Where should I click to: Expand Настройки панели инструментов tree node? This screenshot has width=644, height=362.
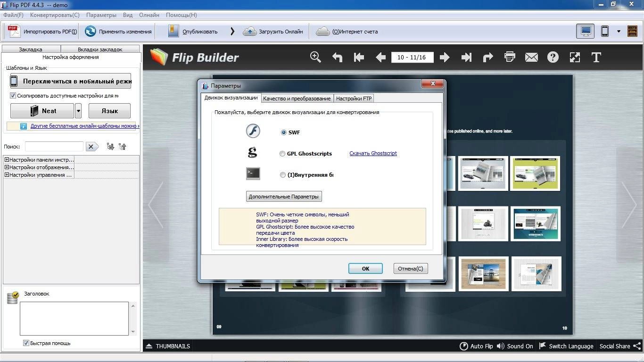pyautogui.click(x=7, y=160)
